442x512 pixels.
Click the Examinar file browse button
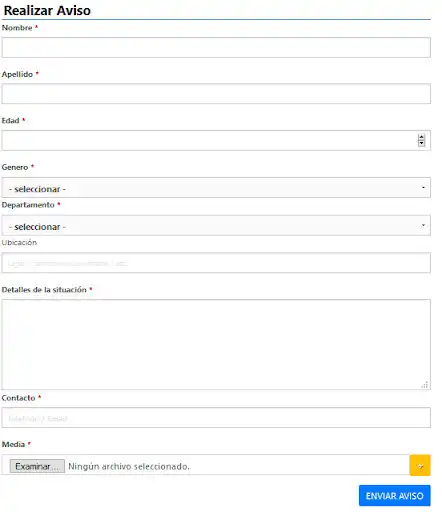coord(37,466)
